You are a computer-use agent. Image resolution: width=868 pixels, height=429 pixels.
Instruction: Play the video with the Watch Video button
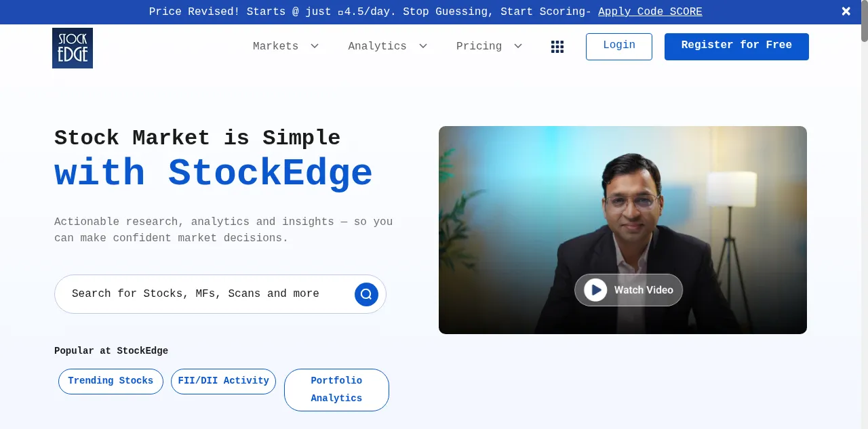point(629,290)
